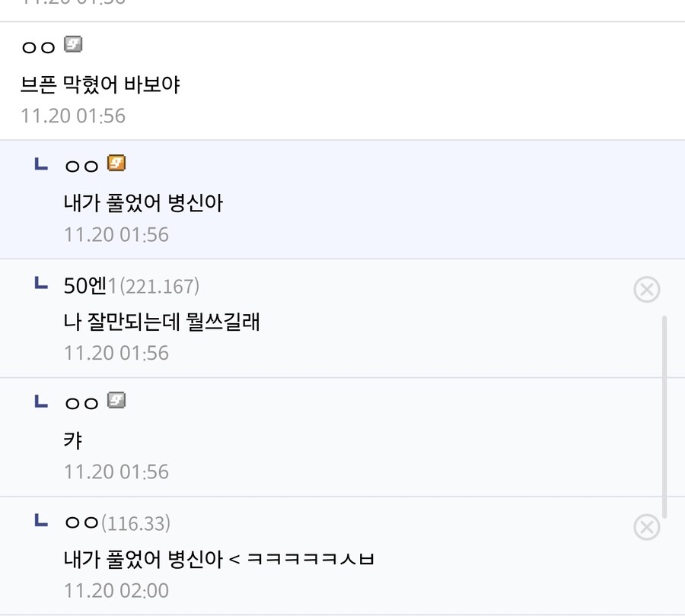Click the timestamp under 브픈 막혔어 바보야
Viewport: 685px width, 616px height.
coord(73,116)
